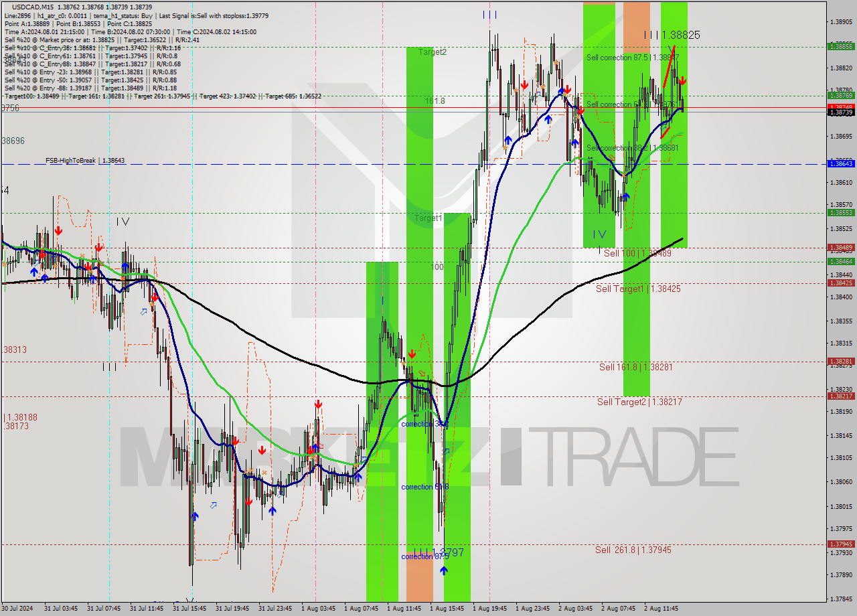
Task: Click the 1.38905 price axis value
Action: 840,21
